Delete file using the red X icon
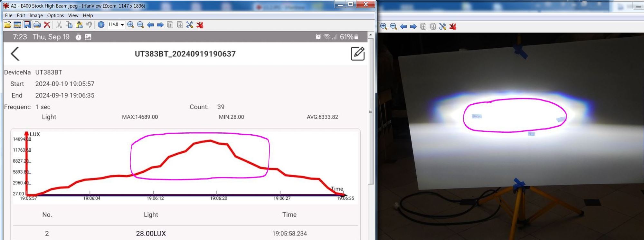The image size is (644, 240). (47, 25)
